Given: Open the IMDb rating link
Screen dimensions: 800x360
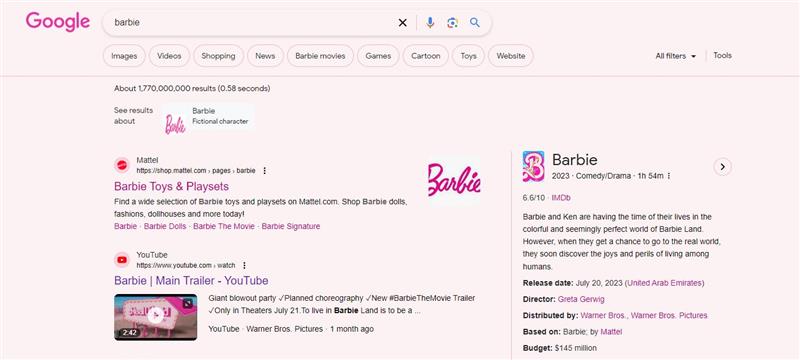Looking at the screenshot, I should pyautogui.click(x=561, y=198).
